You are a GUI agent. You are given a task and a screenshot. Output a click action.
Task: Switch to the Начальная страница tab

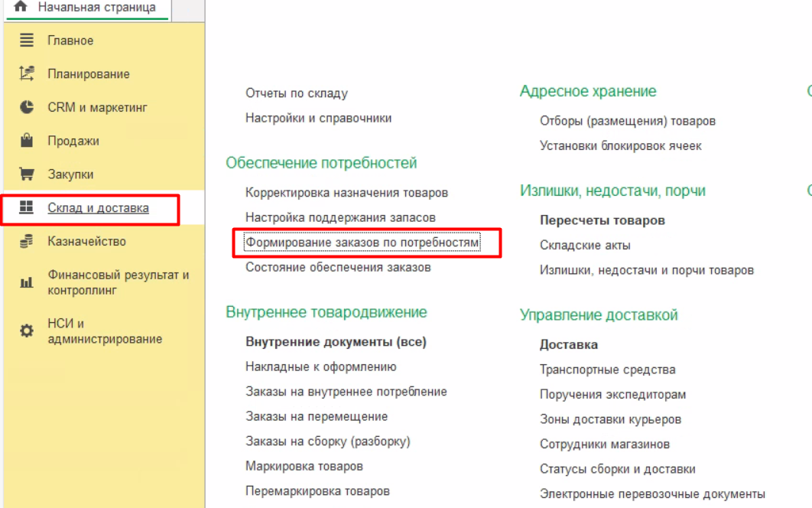[96, 8]
